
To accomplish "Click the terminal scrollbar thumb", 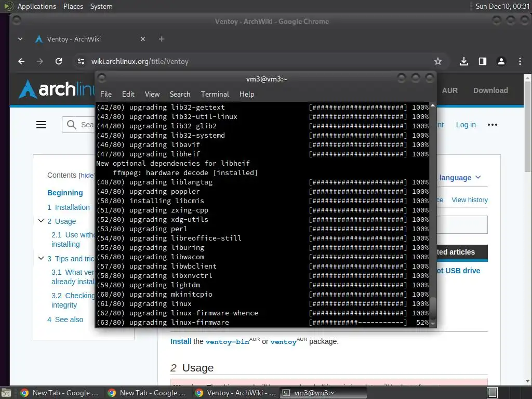I will pyautogui.click(x=433, y=308).
